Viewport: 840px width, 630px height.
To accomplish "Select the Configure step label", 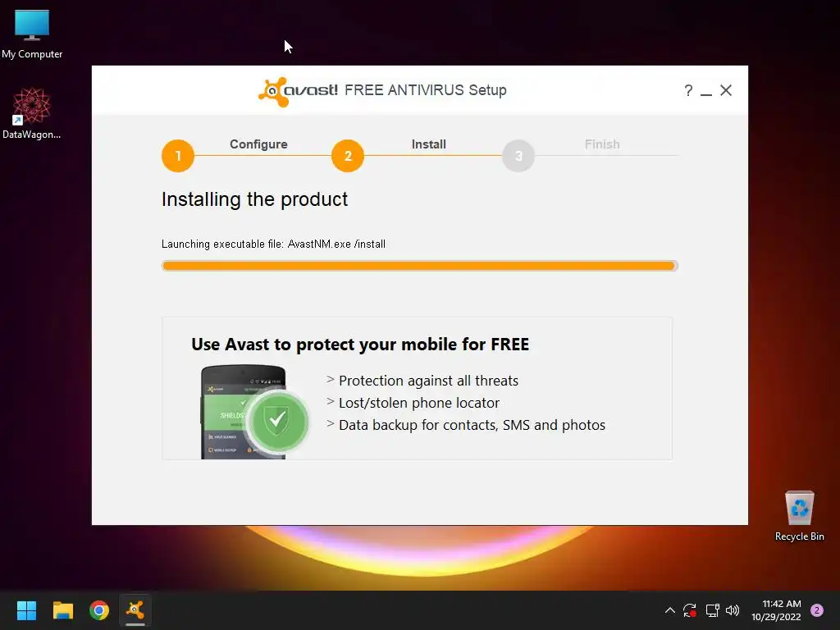I will click(258, 144).
